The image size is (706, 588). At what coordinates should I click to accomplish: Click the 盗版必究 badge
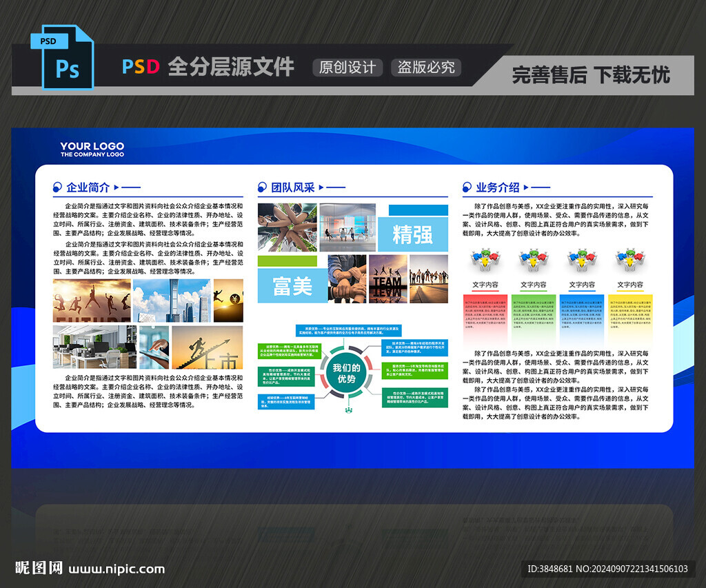pyautogui.click(x=426, y=68)
